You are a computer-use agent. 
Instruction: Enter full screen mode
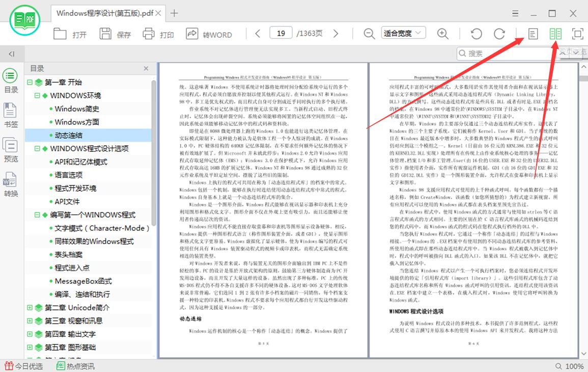click(x=577, y=34)
